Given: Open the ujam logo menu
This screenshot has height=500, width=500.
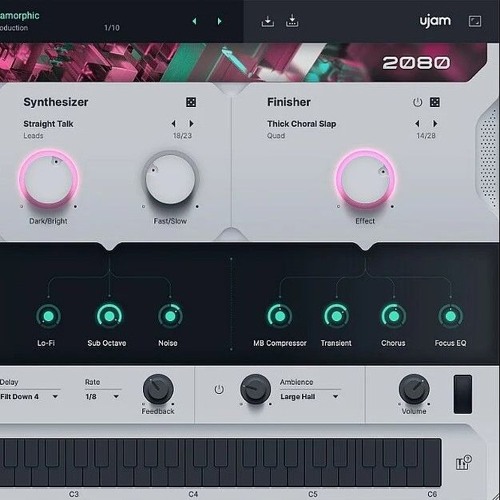Looking at the screenshot, I should pyautogui.click(x=435, y=21).
